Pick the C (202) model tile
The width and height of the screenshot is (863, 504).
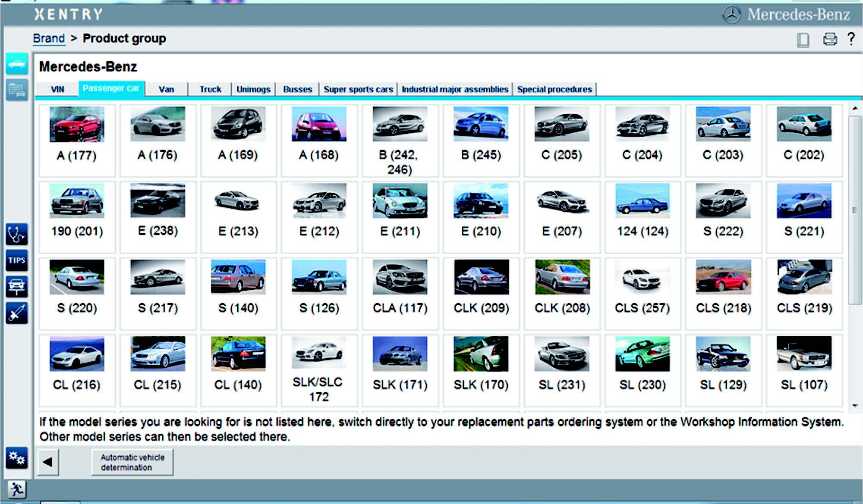[804, 141]
